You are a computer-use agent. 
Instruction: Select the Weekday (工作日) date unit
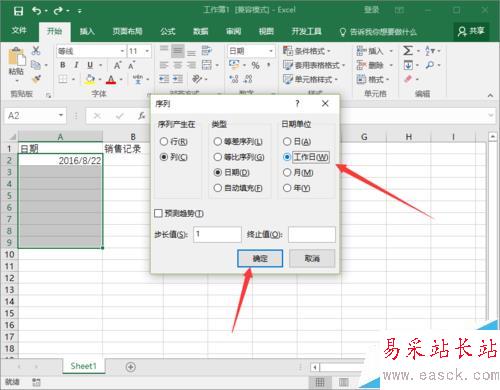(x=287, y=157)
